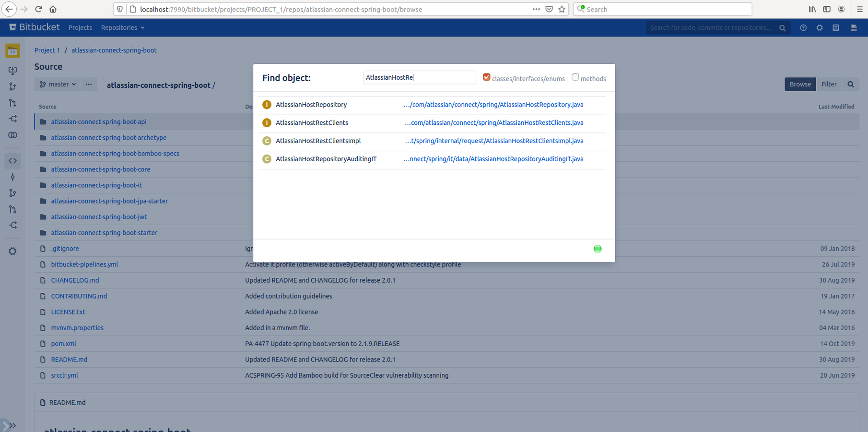Image resolution: width=868 pixels, height=432 pixels.
Task: Click the class icon beside AtlassianHostRestClientsImpl
Action: point(267,141)
